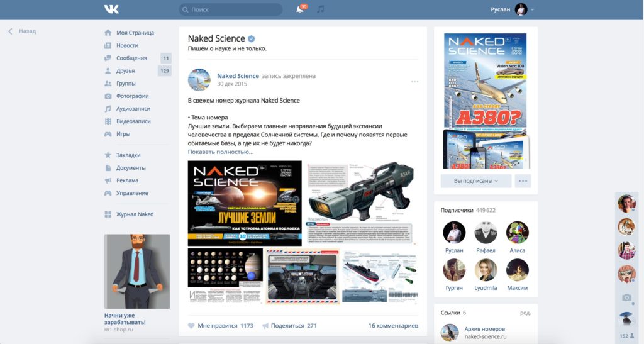Viewport: 644px width, 344px height.
Task: Click the 129 friends counter badge
Action: tap(165, 71)
